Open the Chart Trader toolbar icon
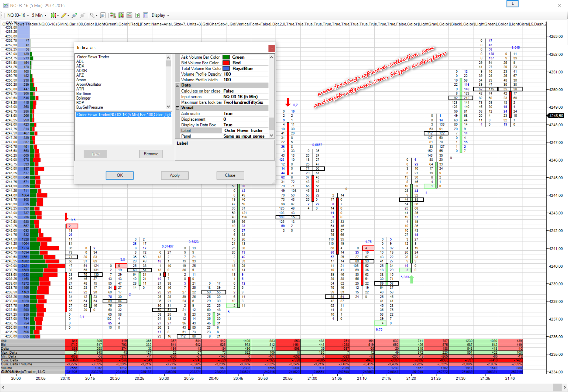The image size is (568, 392). coord(113,15)
